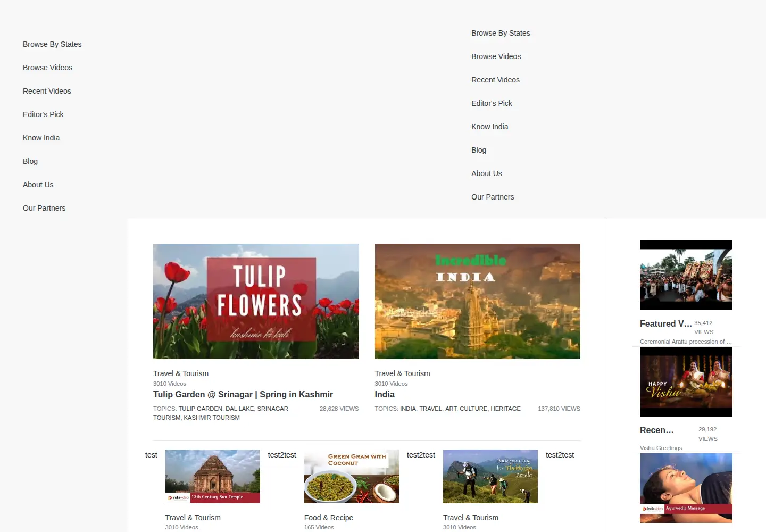Open the Ceremonial Arattu procession caption
766x532 pixels.
click(x=686, y=342)
